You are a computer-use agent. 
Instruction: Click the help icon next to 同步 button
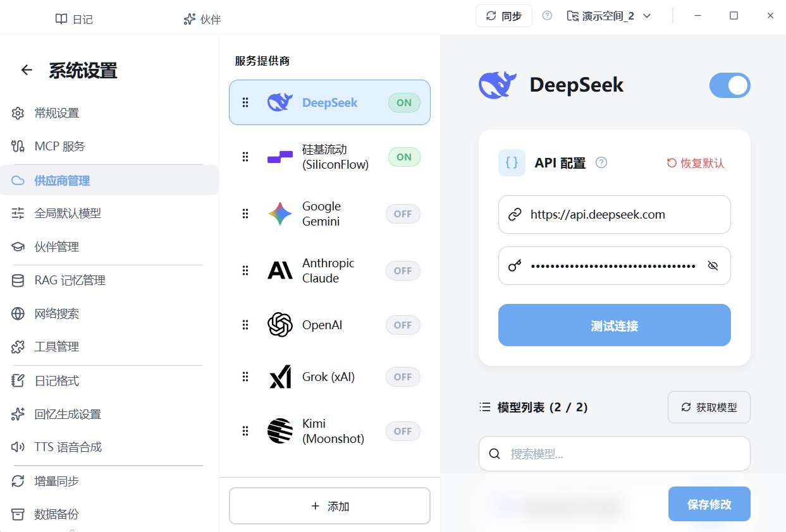pyautogui.click(x=548, y=16)
